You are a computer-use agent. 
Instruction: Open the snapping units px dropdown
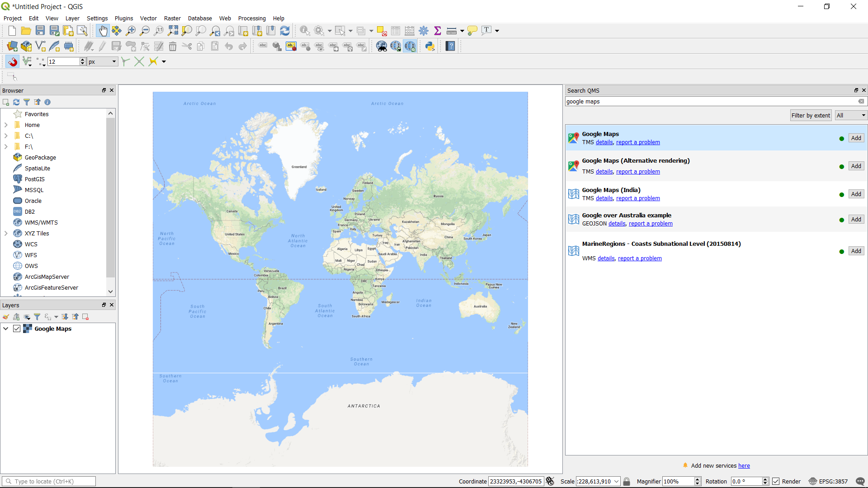pyautogui.click(x=103, y=61)
